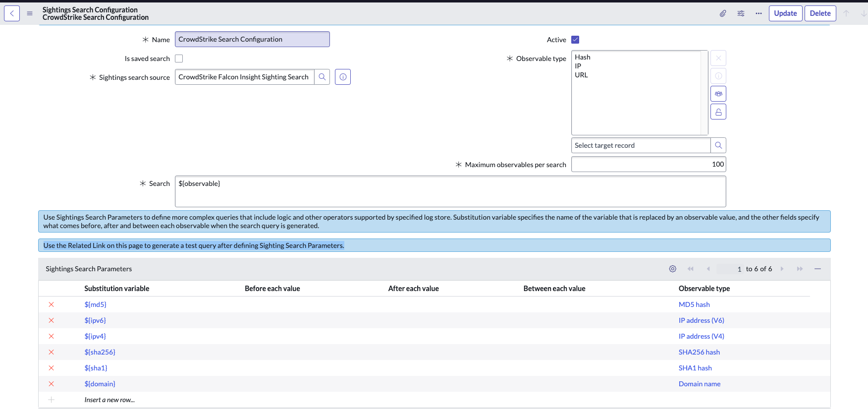The width and height of the screenshot is (868, 419).
Task: Edit the Sightings search source field
Action: (x=245, y=77)
